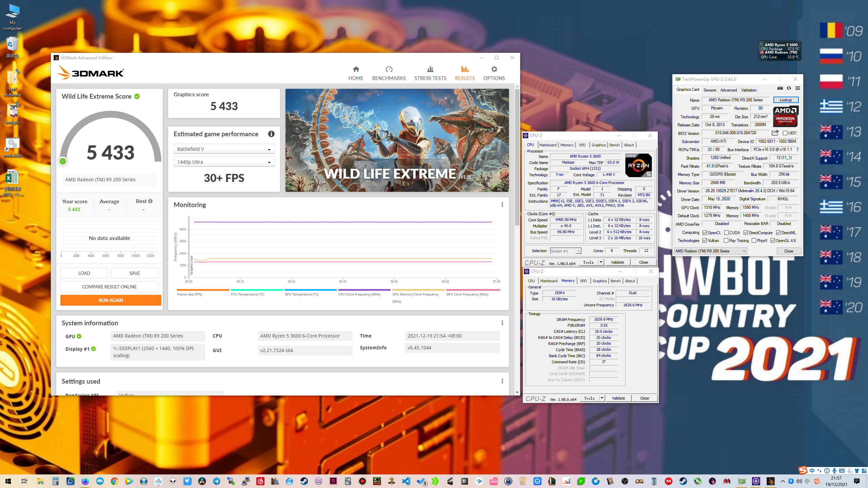This screenshot has height=488, width=868.
Task: Open the Home section in 3DMark
Action: coord(356,73)
